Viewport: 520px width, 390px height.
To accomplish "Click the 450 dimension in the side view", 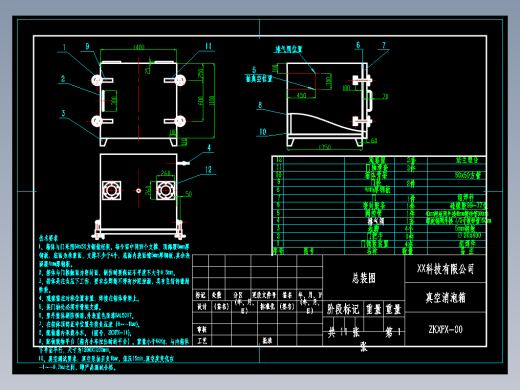I will click(301, 95).
